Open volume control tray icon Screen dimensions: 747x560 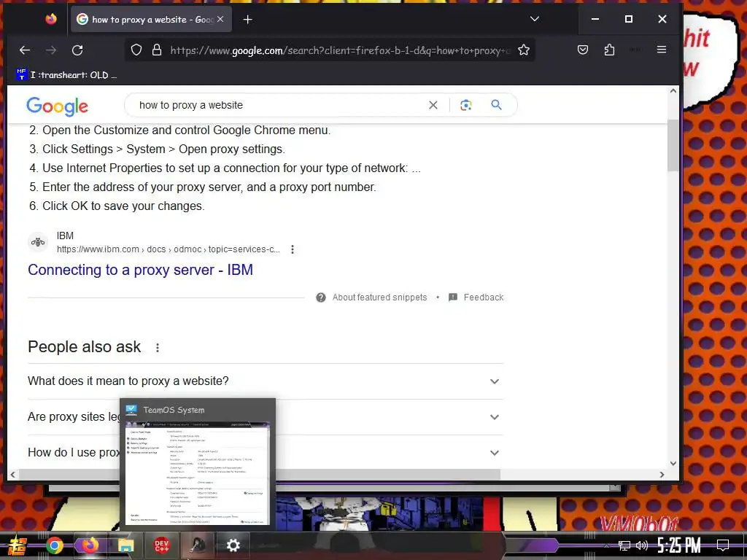coord(642,545)
